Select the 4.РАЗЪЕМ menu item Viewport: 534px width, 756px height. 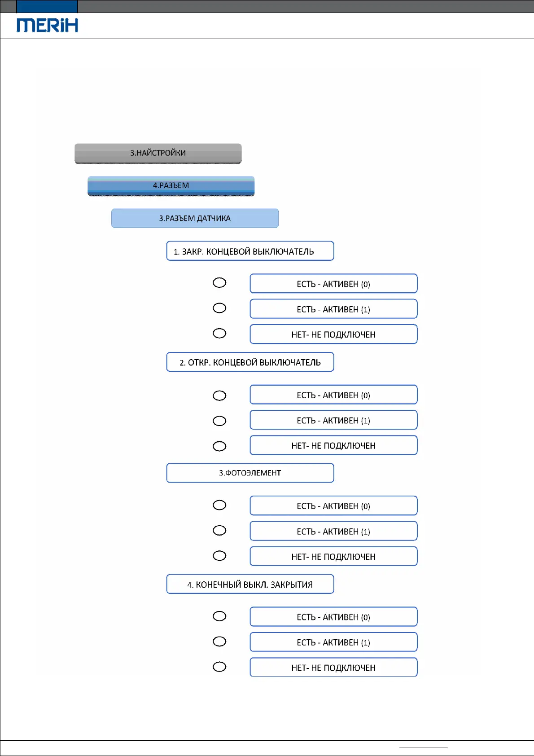point(171,186)
